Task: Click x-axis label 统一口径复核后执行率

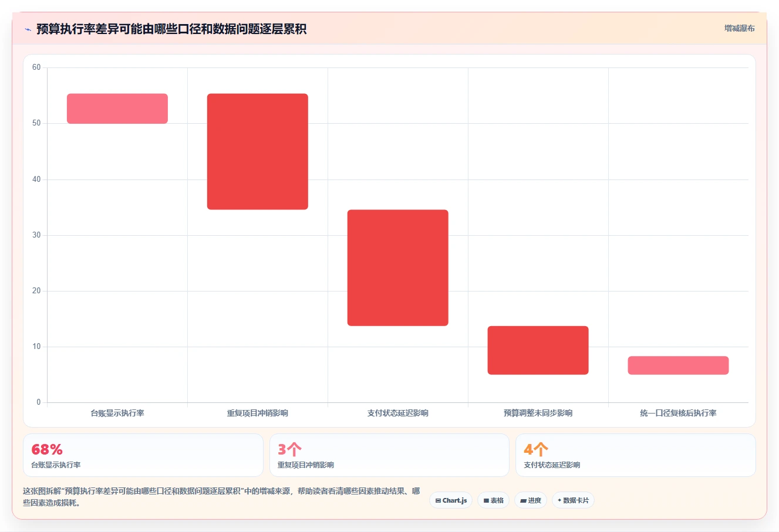Action: tap(678, 413)
